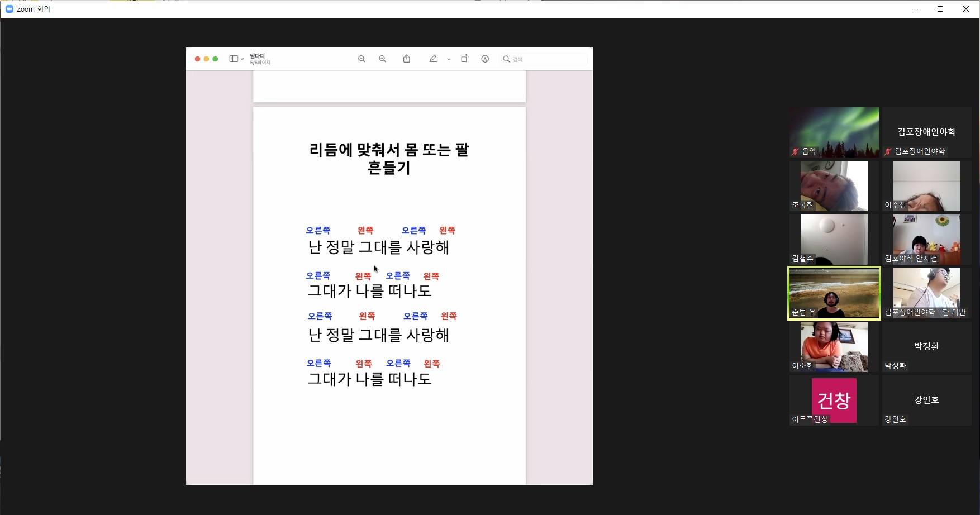
Task: Select the 박정환 participant tile
Action: (x=927, y=347)
